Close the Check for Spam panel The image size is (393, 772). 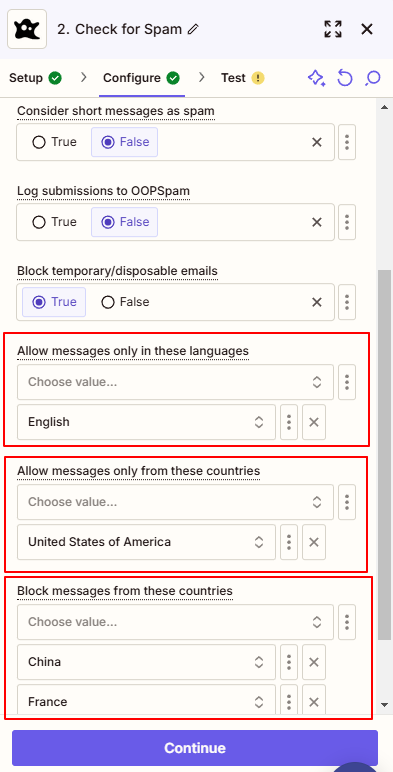tap(367, 29)
